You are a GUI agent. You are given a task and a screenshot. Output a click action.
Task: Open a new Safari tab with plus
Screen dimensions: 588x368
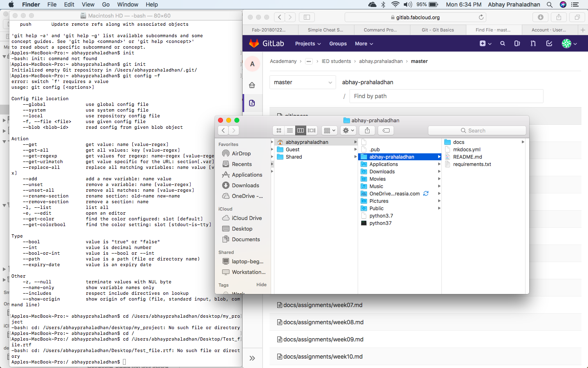coord(583,30)
